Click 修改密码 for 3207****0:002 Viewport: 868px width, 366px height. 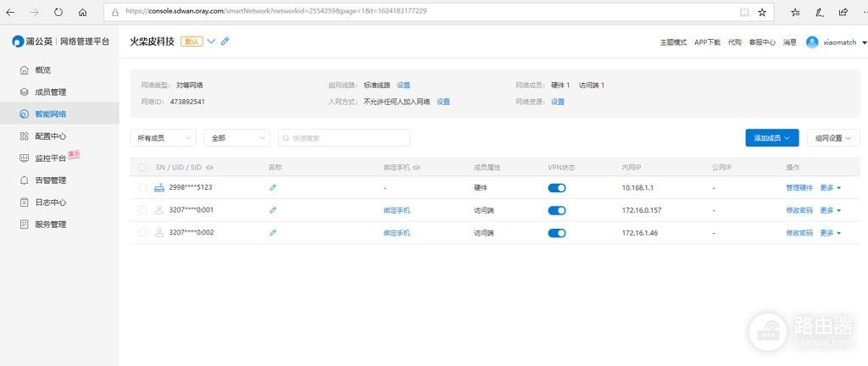coord(799,233)
